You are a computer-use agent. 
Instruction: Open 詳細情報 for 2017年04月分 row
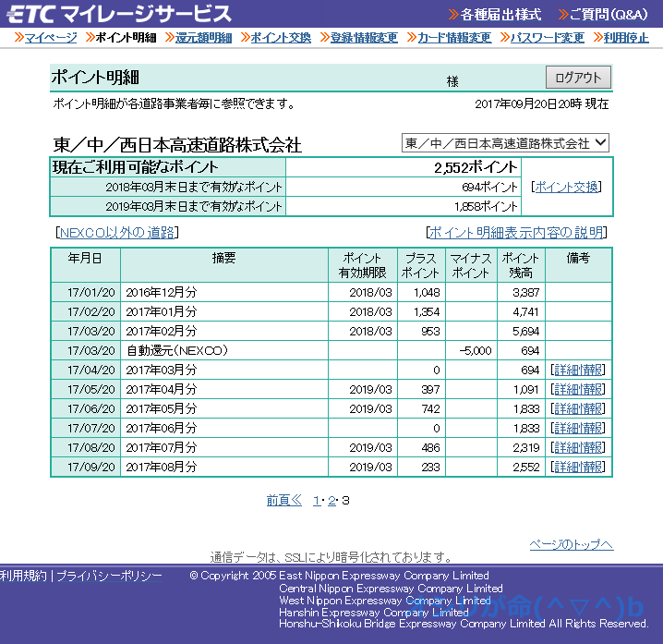tap(578, 389)
